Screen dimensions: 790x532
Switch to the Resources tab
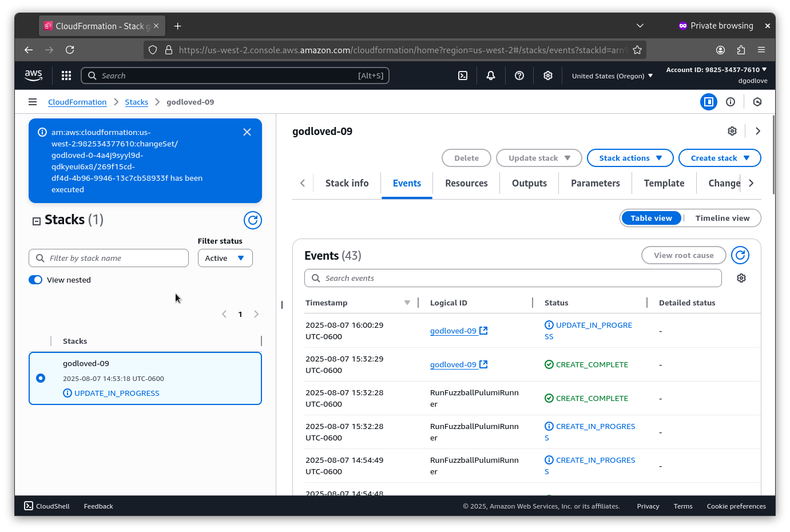click(x=466, y=183)
